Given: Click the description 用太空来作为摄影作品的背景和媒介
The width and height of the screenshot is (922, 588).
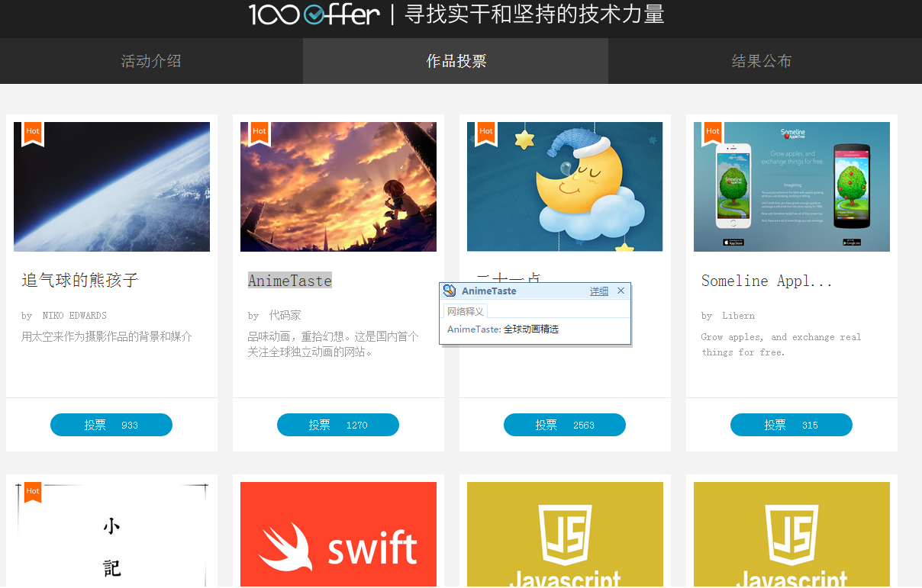Looking at the screenshot, I should tap(107, 336).
